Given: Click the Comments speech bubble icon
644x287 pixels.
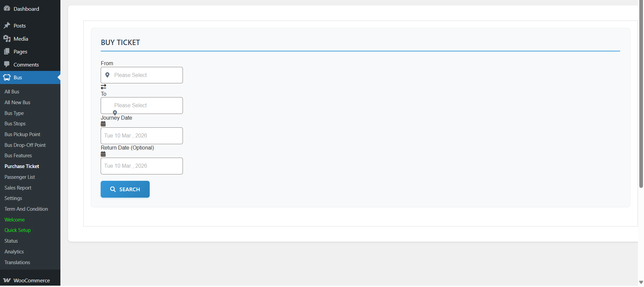Looking at the screenshot, I should 7,64.
